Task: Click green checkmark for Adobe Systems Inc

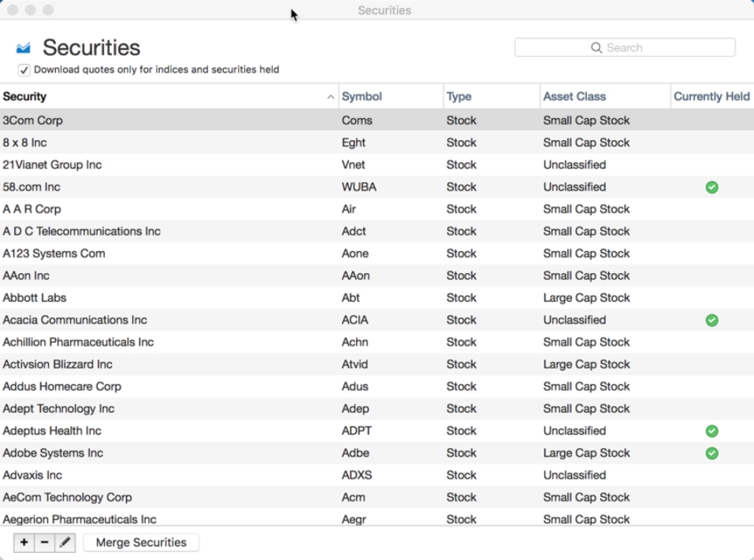Action: tap(711, 454)
